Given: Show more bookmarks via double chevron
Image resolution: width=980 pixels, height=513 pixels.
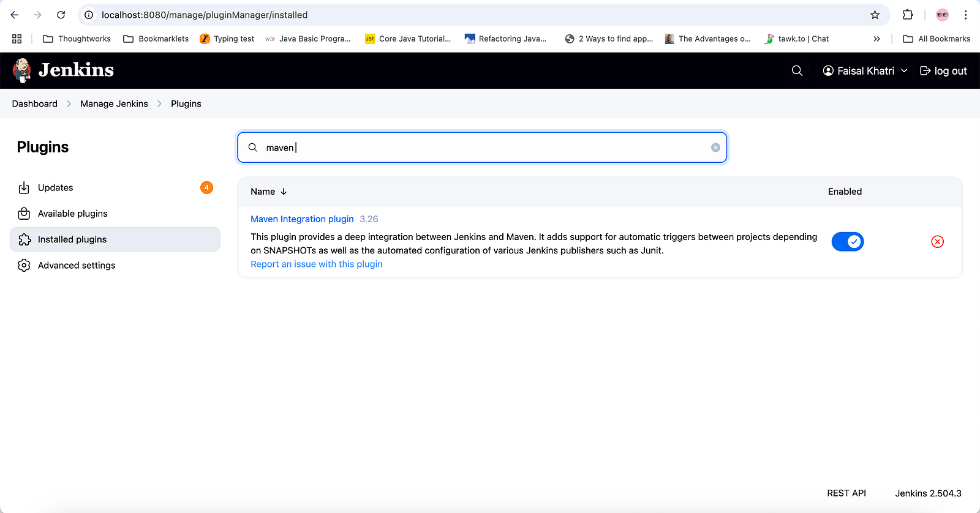Looking at the screenshot, I should (x=876, y=39).
